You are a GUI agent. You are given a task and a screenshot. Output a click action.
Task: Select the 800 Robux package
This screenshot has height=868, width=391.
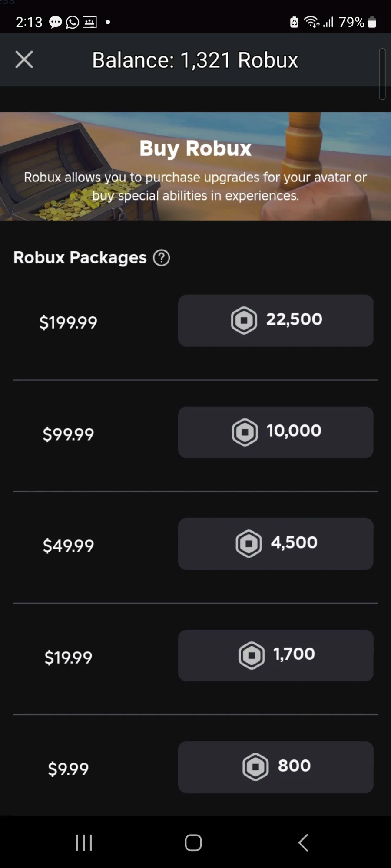[276, 767]
